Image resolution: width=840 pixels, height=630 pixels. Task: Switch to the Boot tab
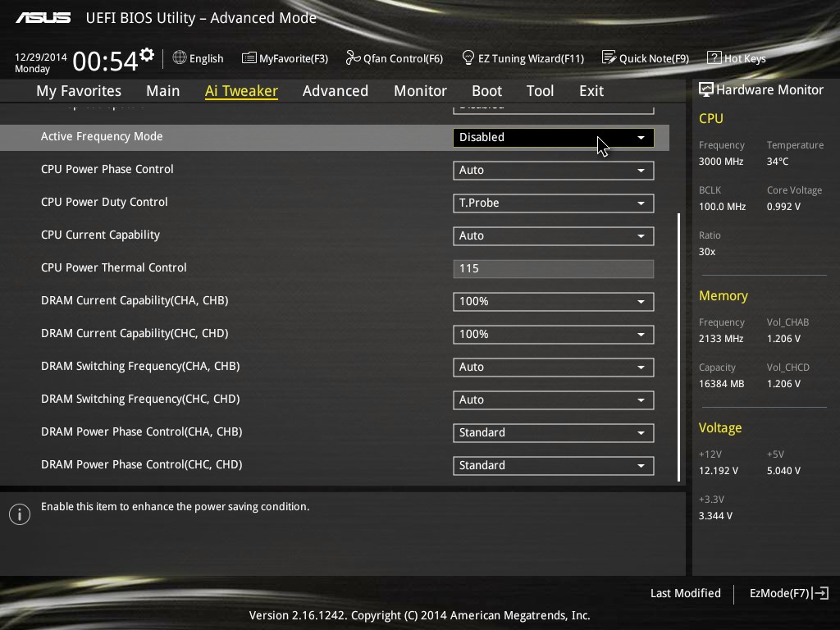tap(486, 91)
